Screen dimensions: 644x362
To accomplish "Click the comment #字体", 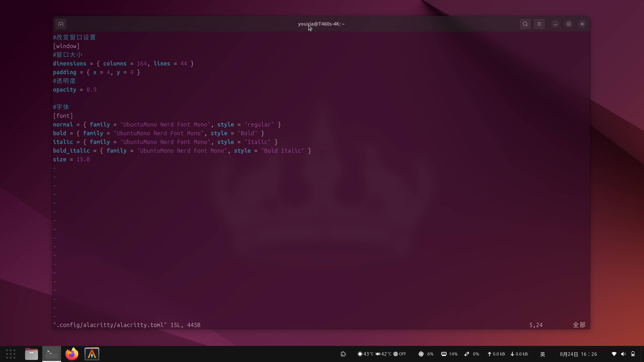I will coord(61,107).
